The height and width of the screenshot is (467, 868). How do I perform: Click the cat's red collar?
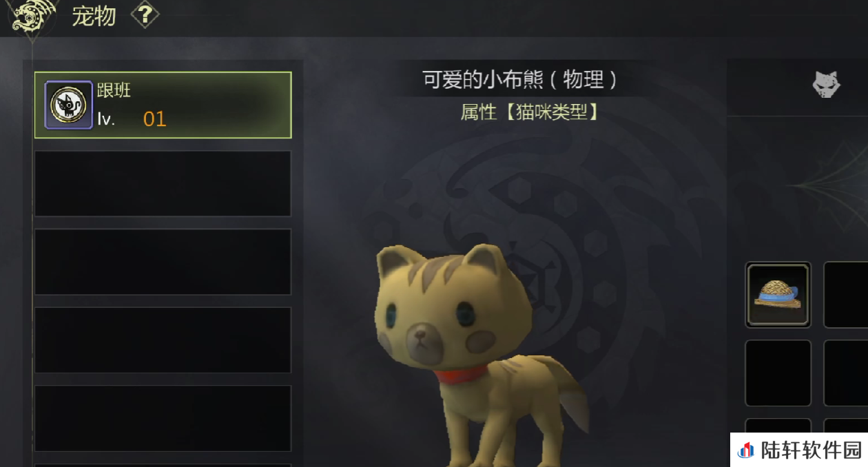(460, 377)
